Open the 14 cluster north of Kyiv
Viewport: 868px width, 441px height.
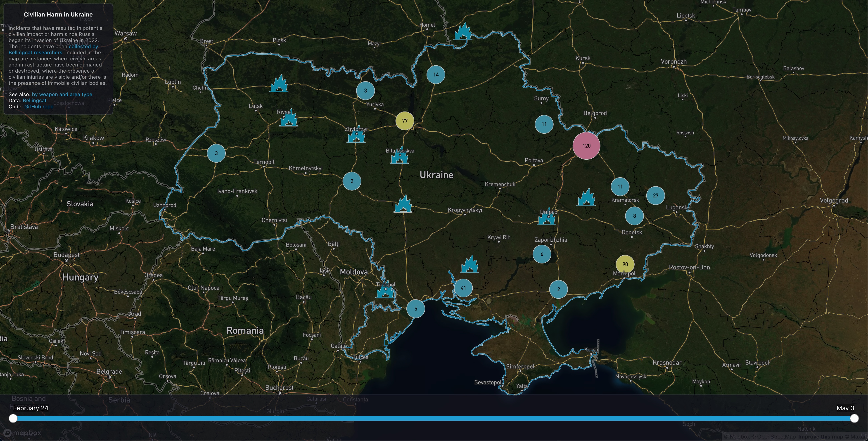coord(436,74)
